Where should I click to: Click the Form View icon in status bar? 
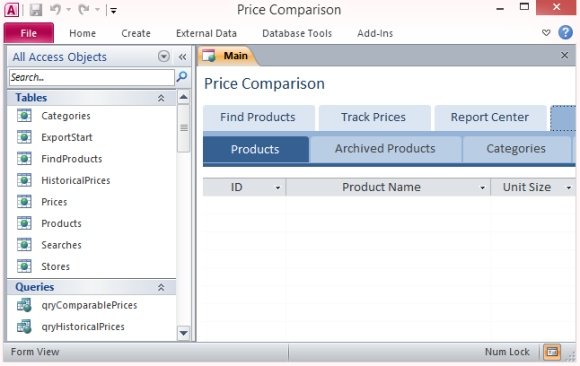pyautogui.click(x=552, y=352)
